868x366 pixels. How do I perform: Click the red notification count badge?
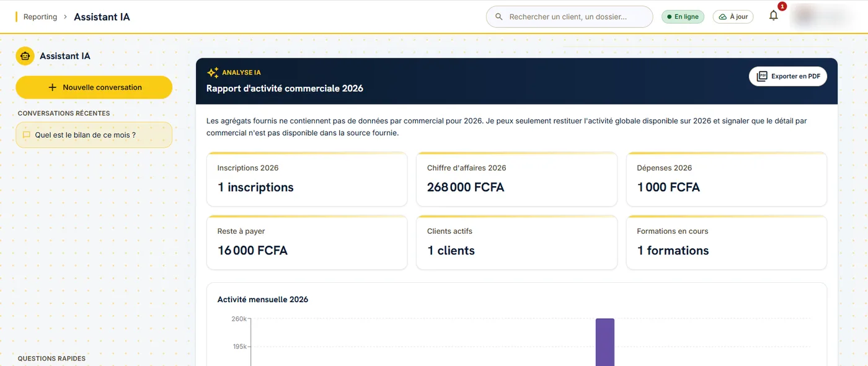point(782,6)
